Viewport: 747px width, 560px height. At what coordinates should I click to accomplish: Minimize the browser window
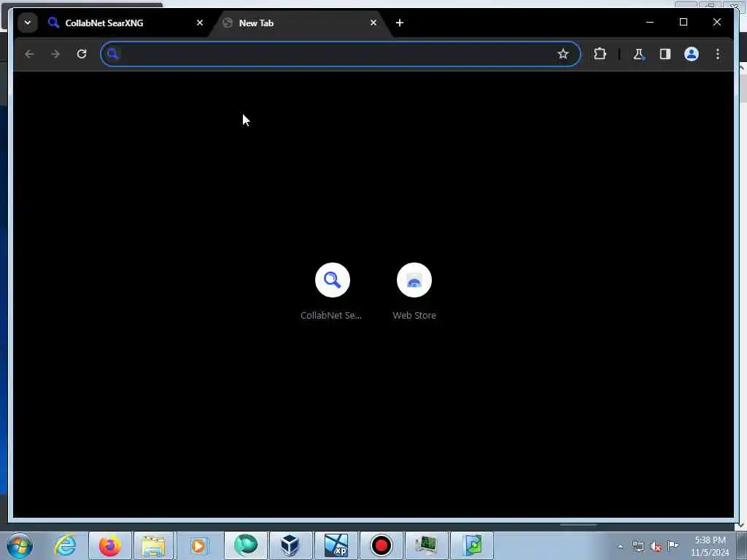pyautogui.click(x=650, y=22)
